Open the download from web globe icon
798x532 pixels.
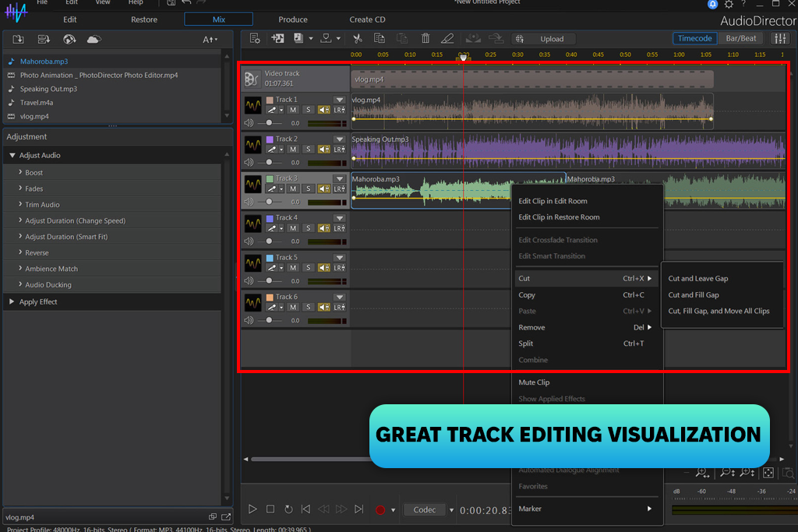69,39
